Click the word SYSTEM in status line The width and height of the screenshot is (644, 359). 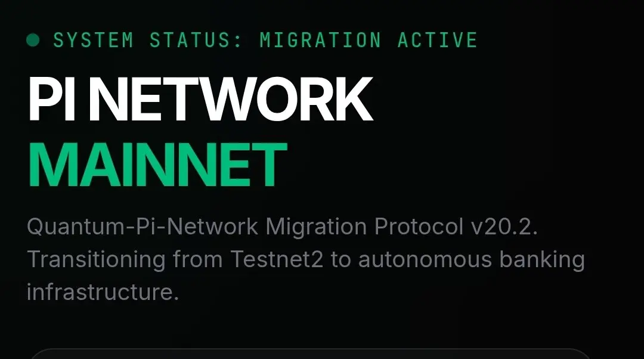click(94, 41)
